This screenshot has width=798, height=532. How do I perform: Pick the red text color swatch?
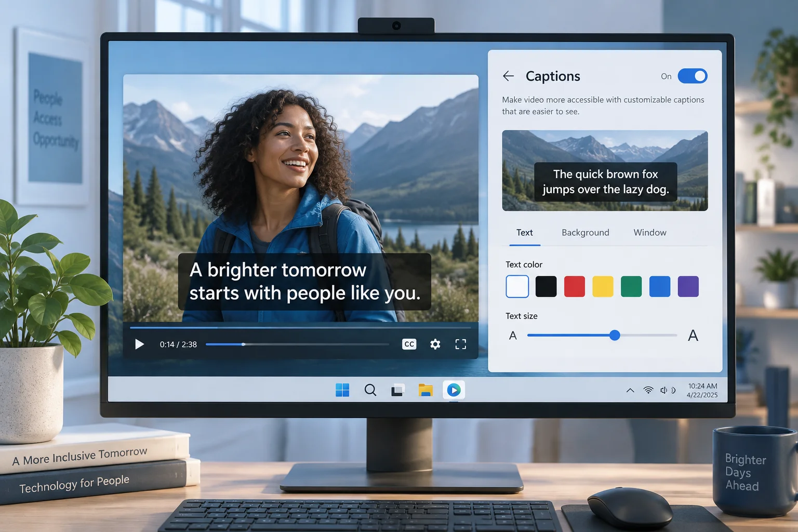click(x=575, y=286)
